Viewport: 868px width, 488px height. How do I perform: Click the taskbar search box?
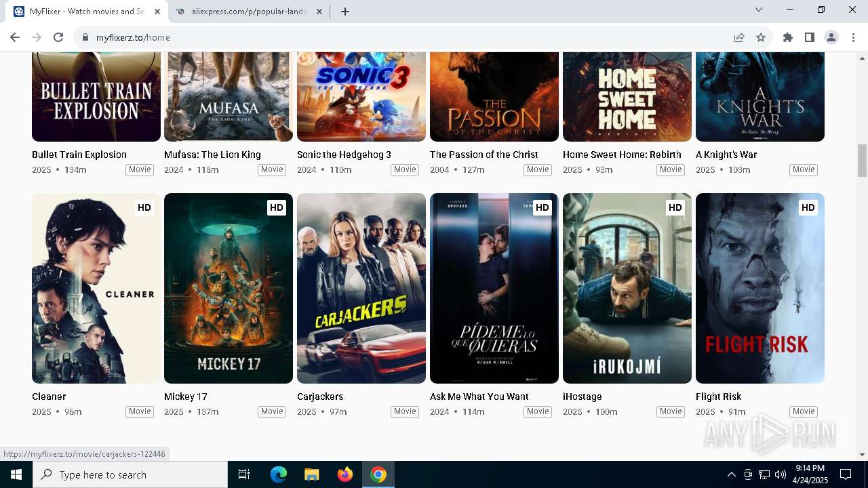pos(130,474)
